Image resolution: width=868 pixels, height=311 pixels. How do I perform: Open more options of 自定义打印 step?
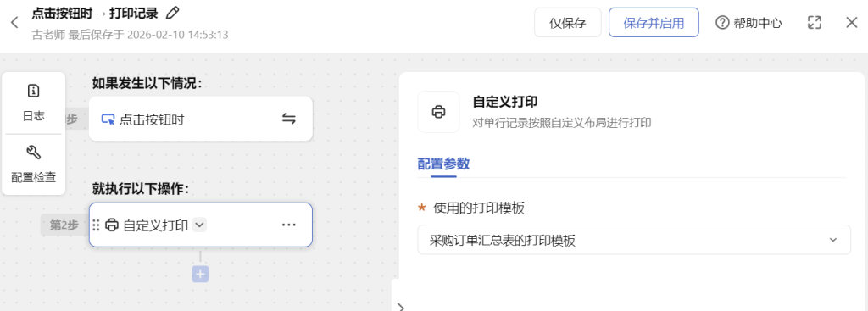click(x=289, y=225)
